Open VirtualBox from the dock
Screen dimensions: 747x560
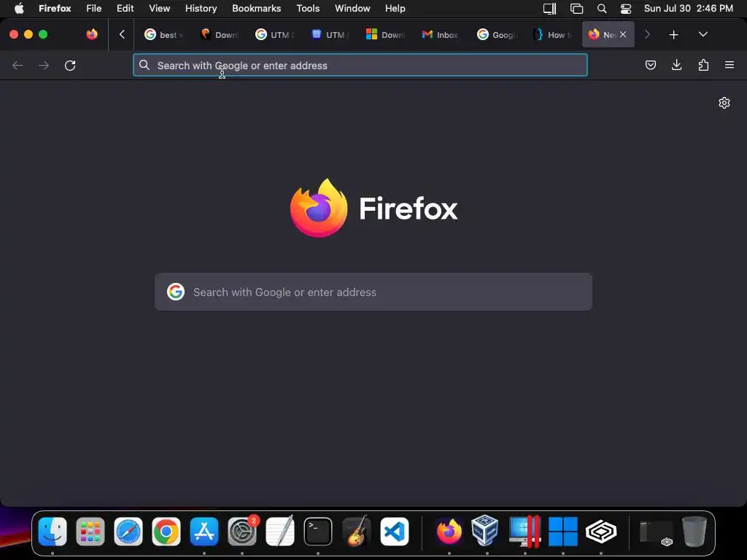(x=485, y=531)
